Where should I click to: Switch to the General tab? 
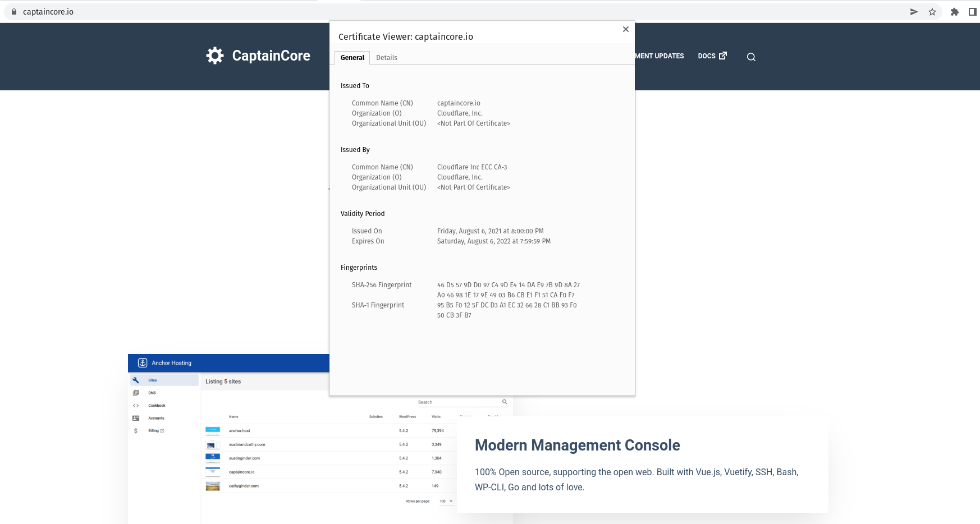tap(352, 58)
